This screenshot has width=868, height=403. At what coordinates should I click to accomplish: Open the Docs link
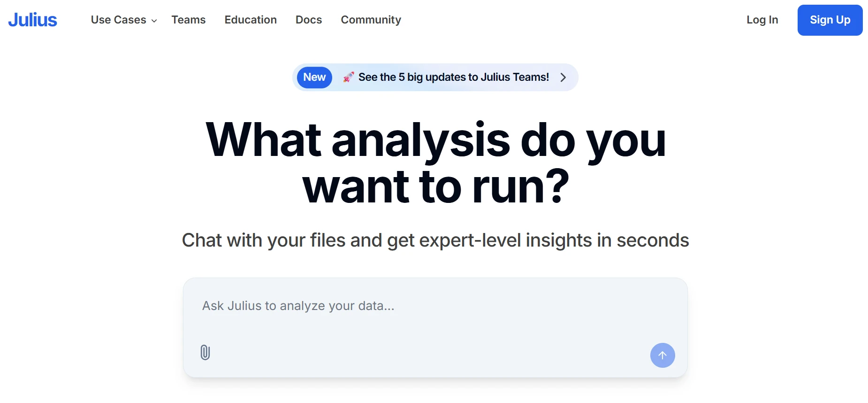(309, 20)
